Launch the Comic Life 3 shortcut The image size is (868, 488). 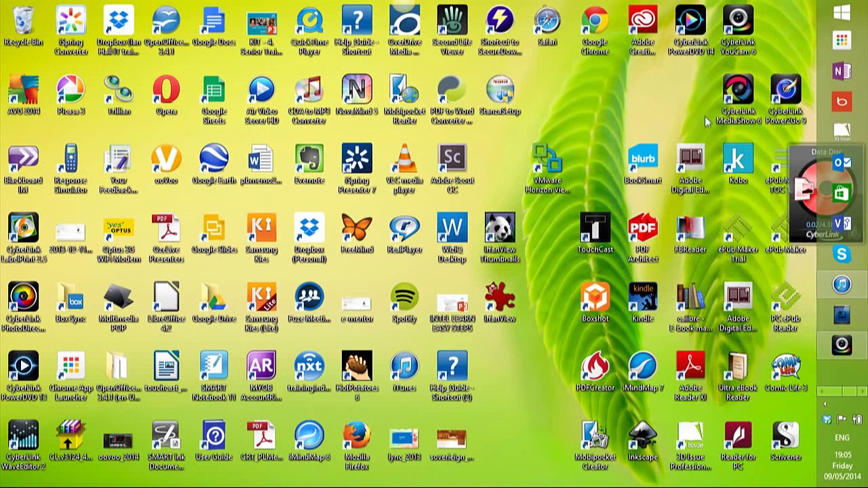785,366
